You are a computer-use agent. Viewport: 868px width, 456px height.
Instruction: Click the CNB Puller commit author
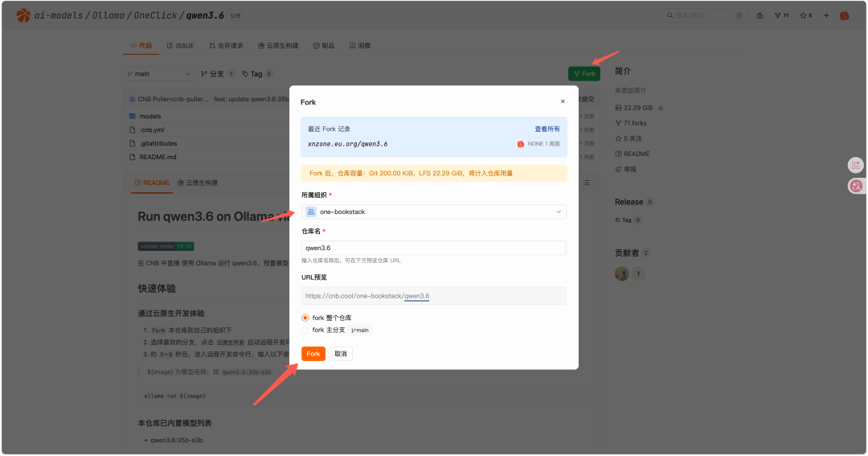(173, 99)
